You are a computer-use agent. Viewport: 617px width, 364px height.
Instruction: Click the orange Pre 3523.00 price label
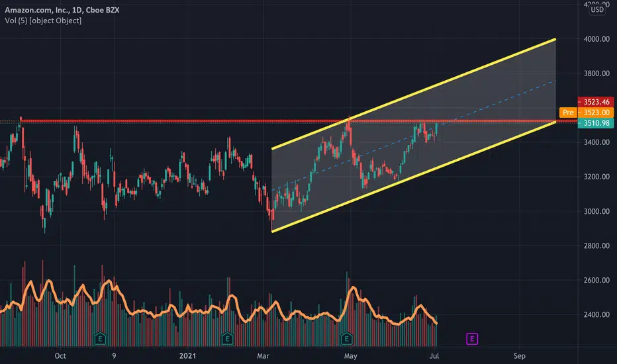tap(587, 113)
